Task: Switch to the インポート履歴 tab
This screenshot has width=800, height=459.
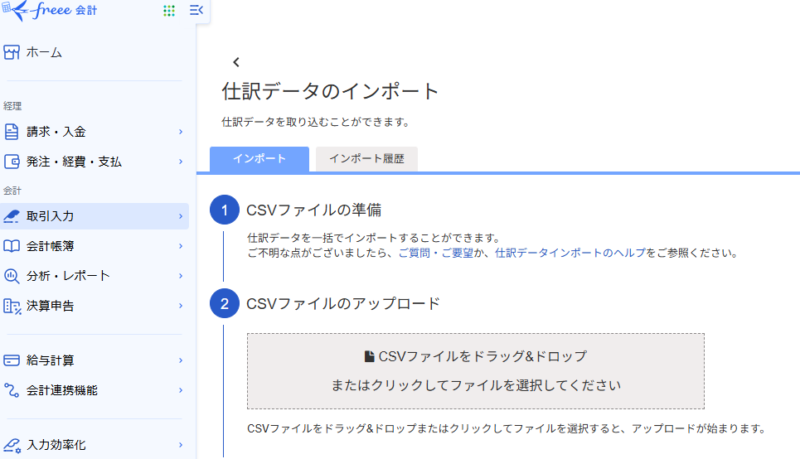Action: (366, 159)
